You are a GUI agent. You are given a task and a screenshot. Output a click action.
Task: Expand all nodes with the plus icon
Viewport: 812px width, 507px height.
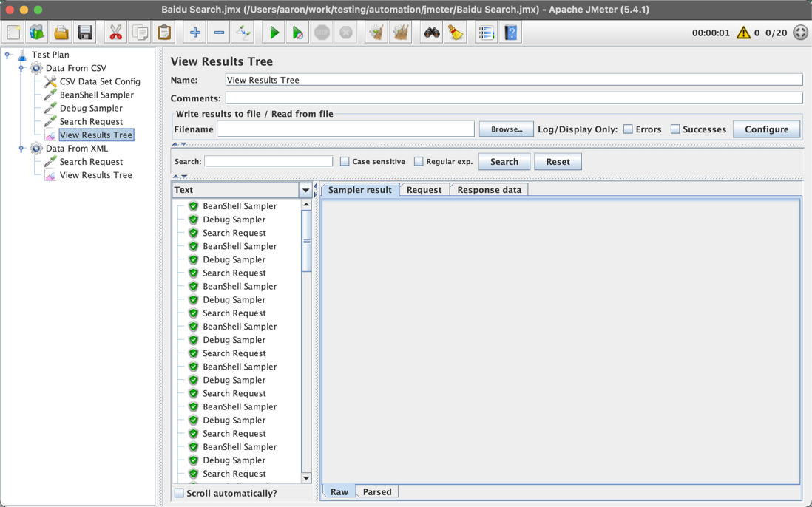tap(195, 33)
